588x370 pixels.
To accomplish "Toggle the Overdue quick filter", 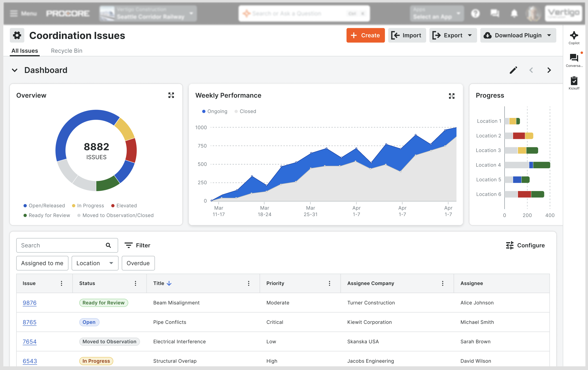I will [x=138, y=263].
